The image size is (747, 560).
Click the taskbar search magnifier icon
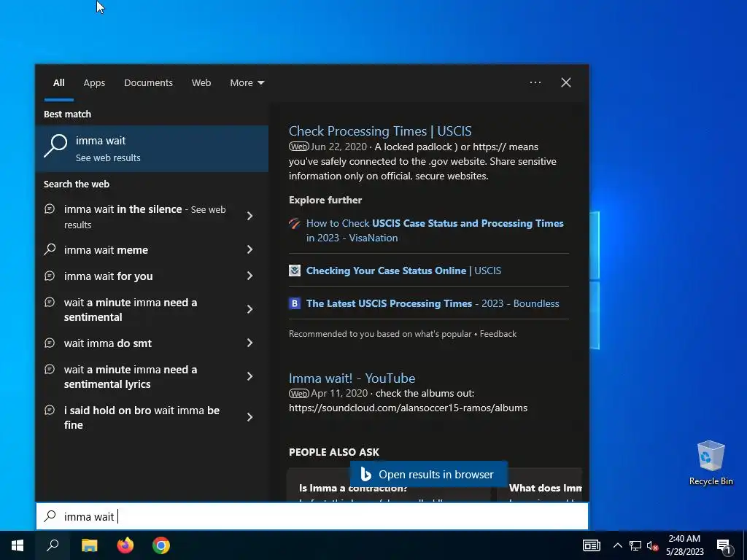coord(53,545)
